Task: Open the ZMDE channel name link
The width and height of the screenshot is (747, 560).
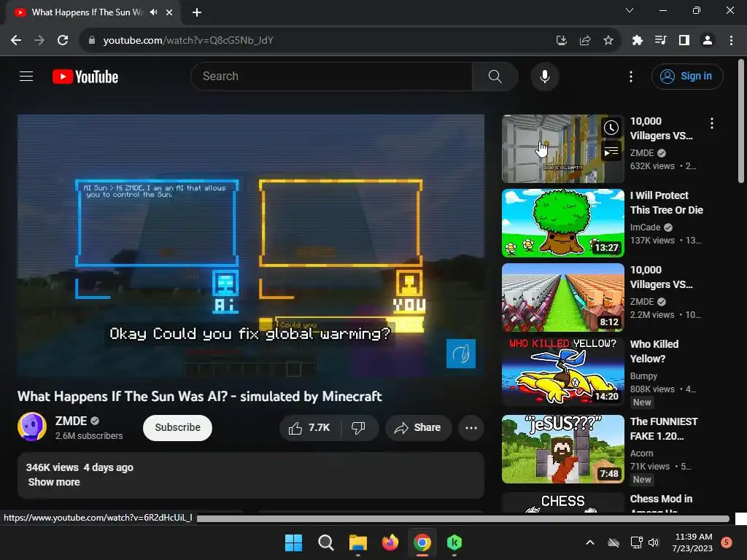Action: point(71,421)
